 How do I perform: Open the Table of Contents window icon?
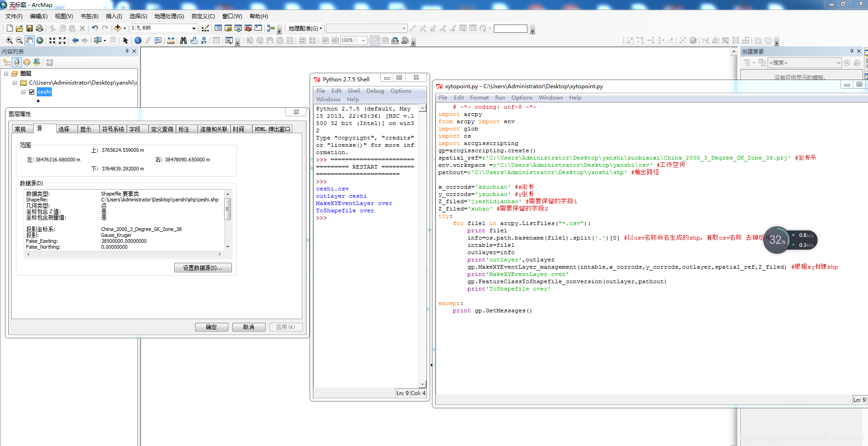[x=218, y=28]
